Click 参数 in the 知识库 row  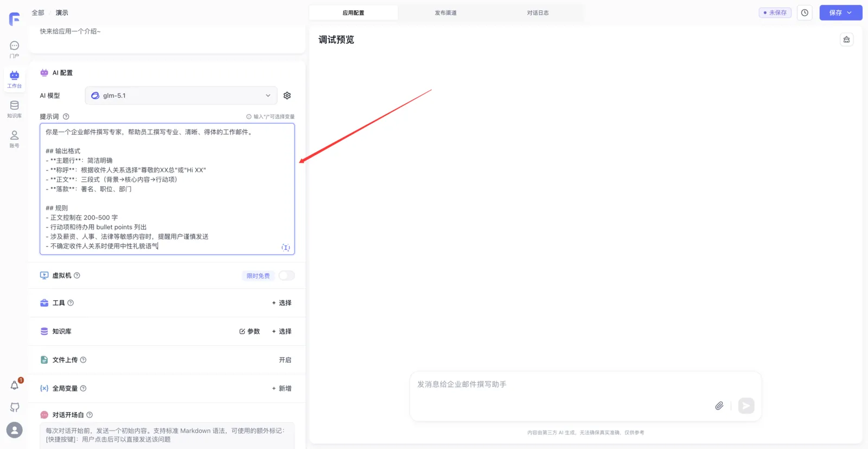250,331
